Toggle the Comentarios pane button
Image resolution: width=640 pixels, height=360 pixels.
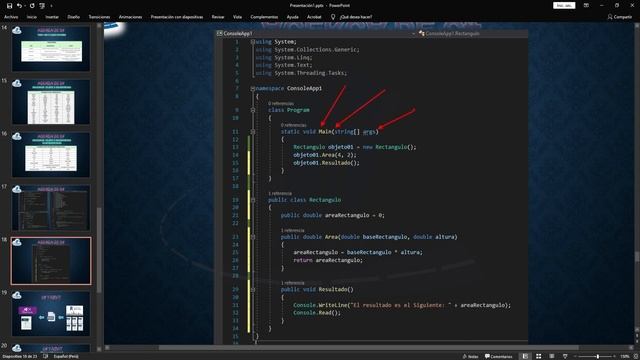pyautogui.click(x=498, y=356)
